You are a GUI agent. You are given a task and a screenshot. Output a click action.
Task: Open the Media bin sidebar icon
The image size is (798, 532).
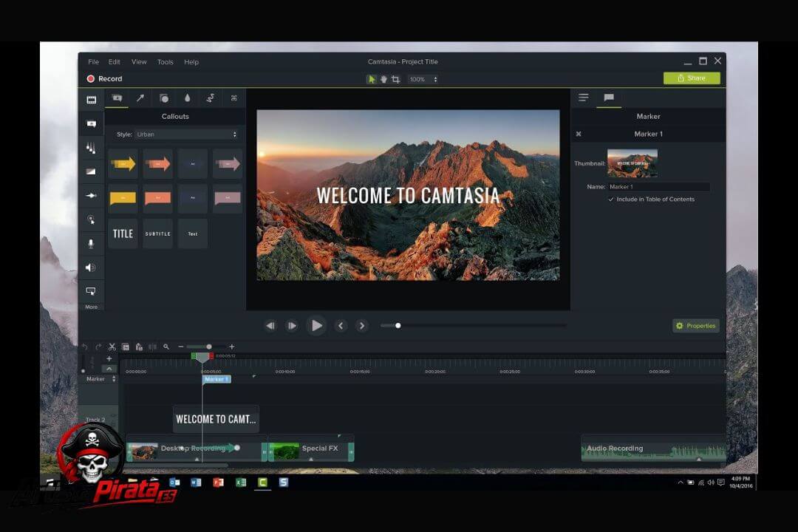(91, 100)
